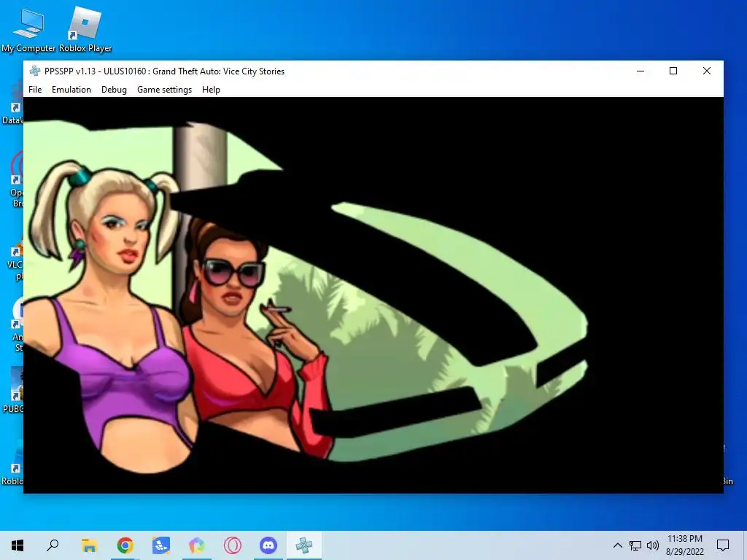
Task: Click inside the game display area
Action: pyautogui.click(x=373, y=295)
